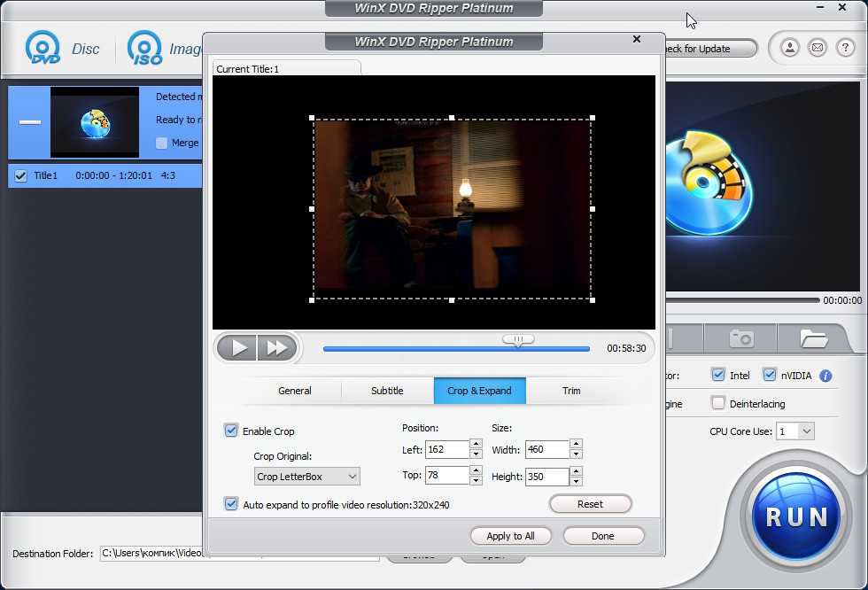Open the Trim tab
The height and width of the screenshot is (590, 868).
pos(571,391)
